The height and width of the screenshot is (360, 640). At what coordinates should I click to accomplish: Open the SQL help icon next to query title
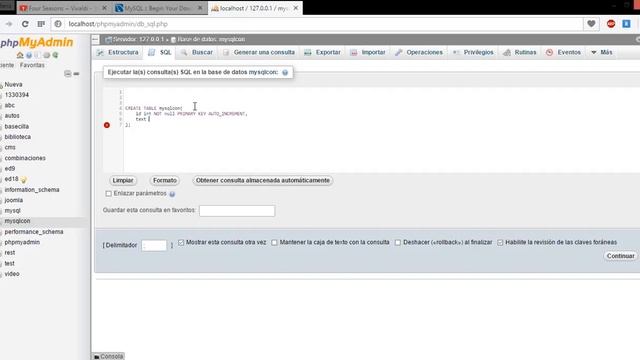tap(285, 72)
